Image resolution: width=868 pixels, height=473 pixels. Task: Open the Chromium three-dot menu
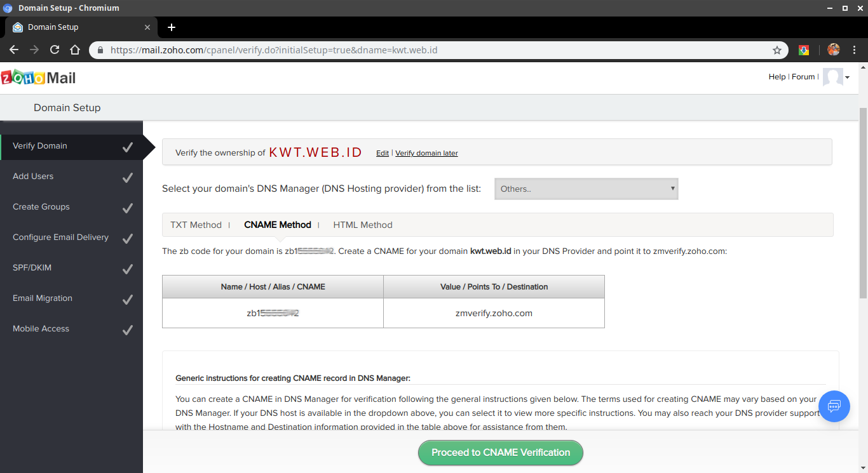click(855, 50)
